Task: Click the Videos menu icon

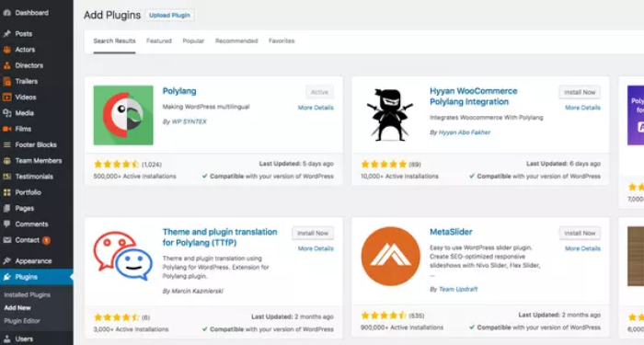Action: pos(6,98)
